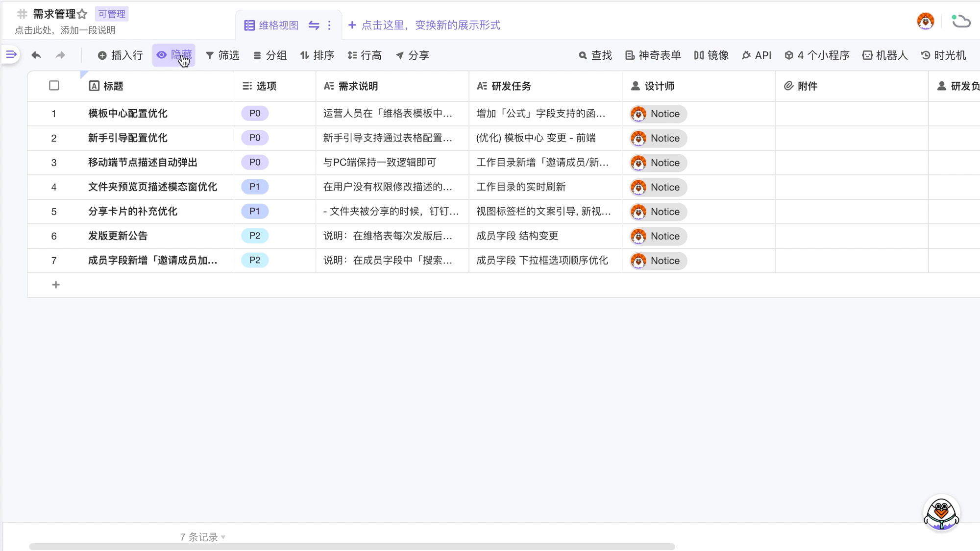
Task: Open the 时光机 time machine
Action: (x=943, y=55)
